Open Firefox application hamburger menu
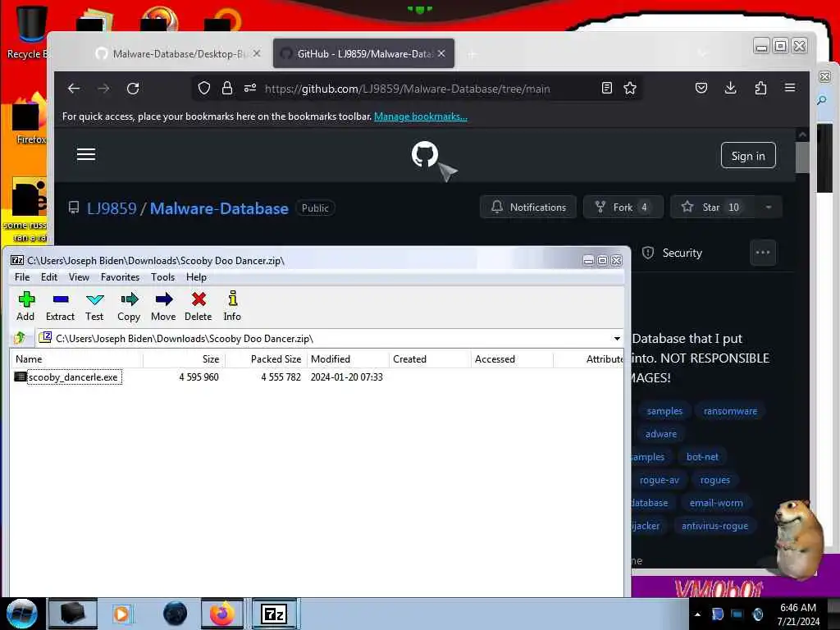This screenshot has height=630, width=840. (x=790, y=88)
